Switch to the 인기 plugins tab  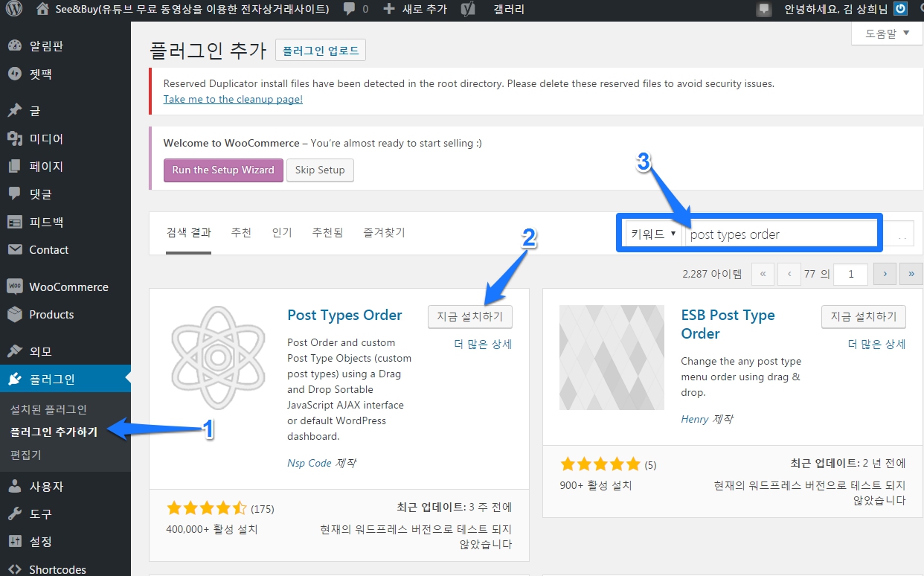click(282, 232)
